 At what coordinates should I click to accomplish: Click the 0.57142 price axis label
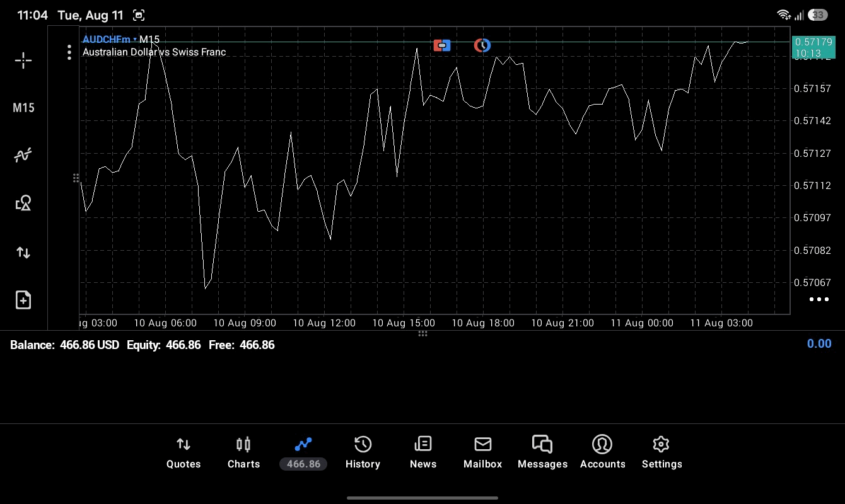812,120
